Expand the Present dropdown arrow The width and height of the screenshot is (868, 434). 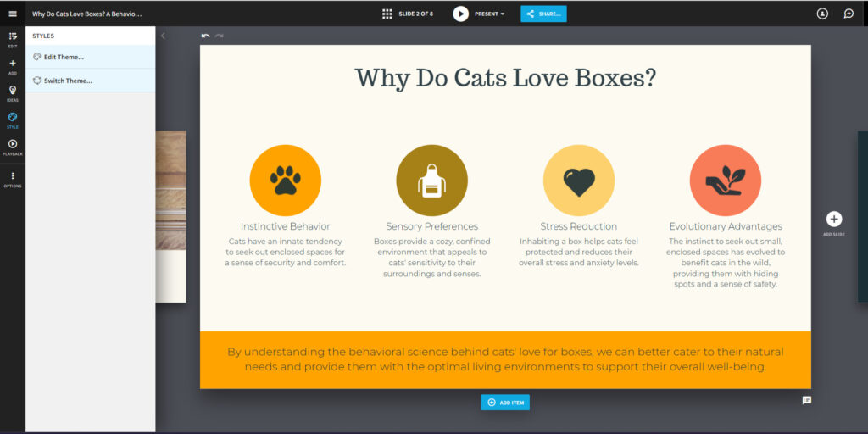pos(503,14)
